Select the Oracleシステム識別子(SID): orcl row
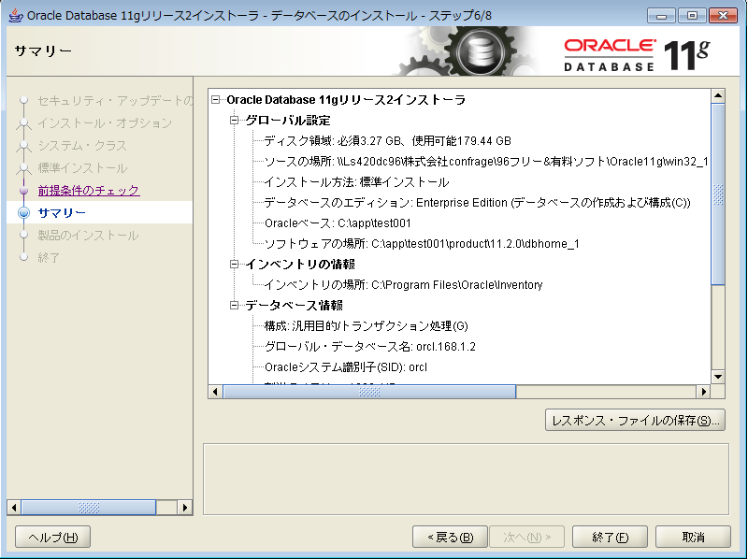 pyautogui.click(x=345, y=366)
